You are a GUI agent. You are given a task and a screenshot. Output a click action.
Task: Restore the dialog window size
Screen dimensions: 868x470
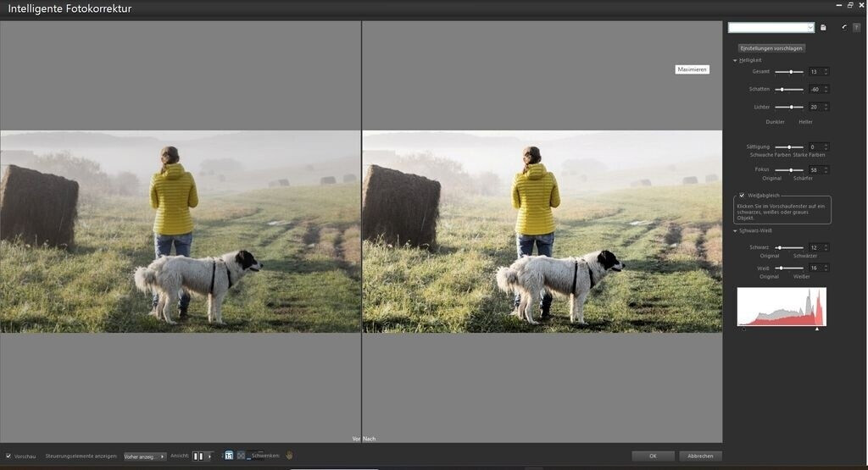click(x=850, y=5)
